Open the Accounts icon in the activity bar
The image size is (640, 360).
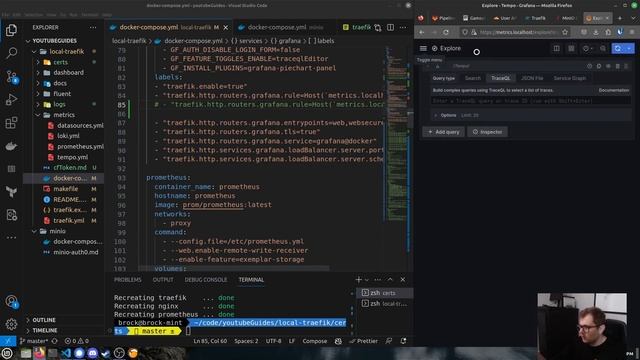(x=11, y=302)
